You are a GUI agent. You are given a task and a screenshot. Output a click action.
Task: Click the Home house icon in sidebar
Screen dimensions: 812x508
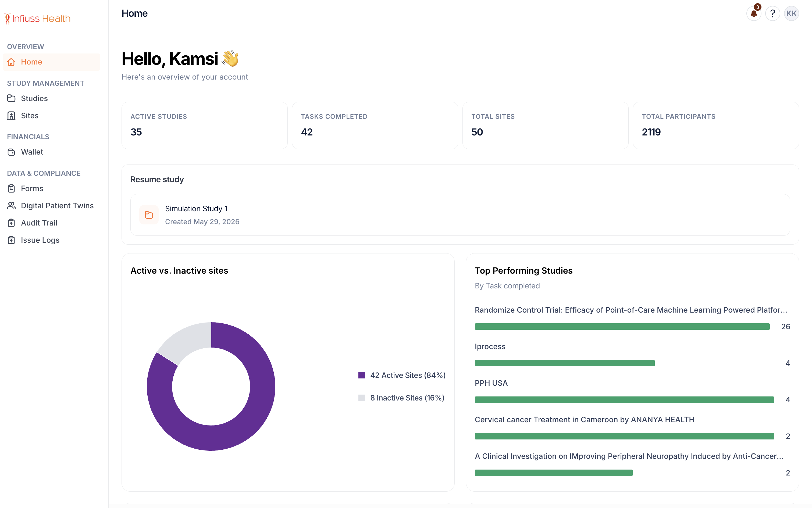pyautogui.click(x=11, y=62)
